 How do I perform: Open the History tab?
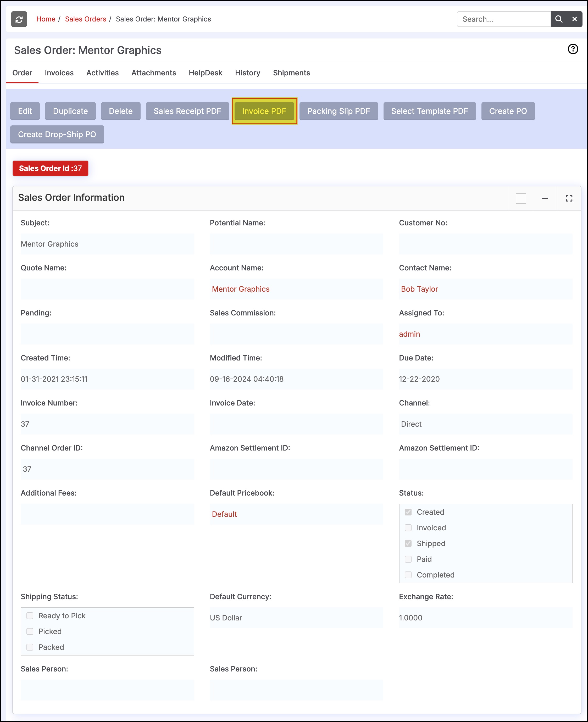point(248,73)
